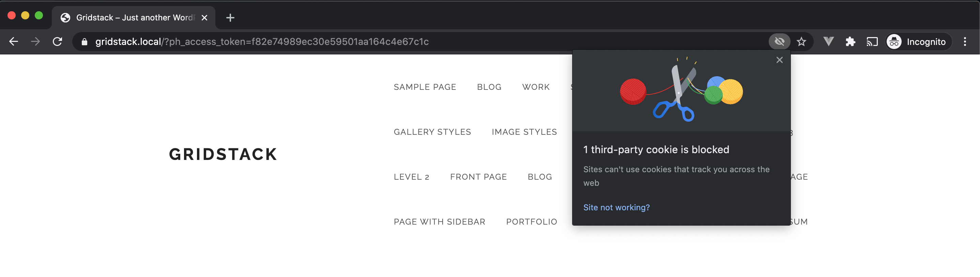
Task: Open the Extensions puzzle menu
Action: point(850,42)
